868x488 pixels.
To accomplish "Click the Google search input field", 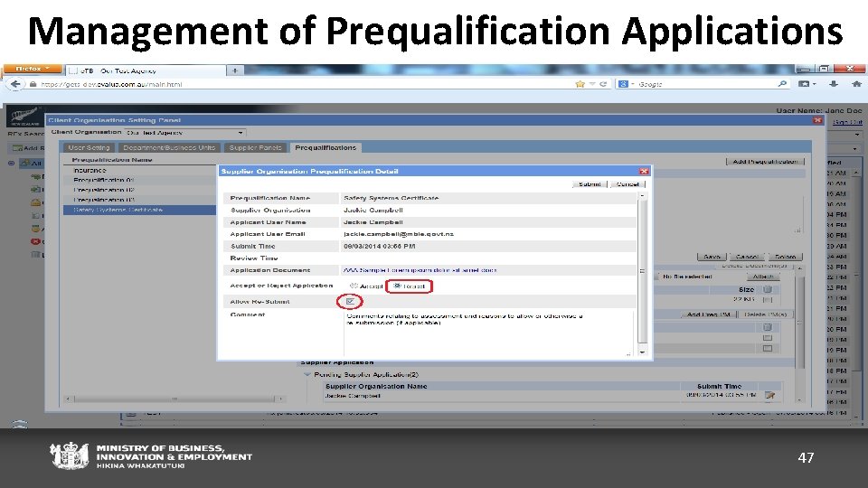I will 706,84.
